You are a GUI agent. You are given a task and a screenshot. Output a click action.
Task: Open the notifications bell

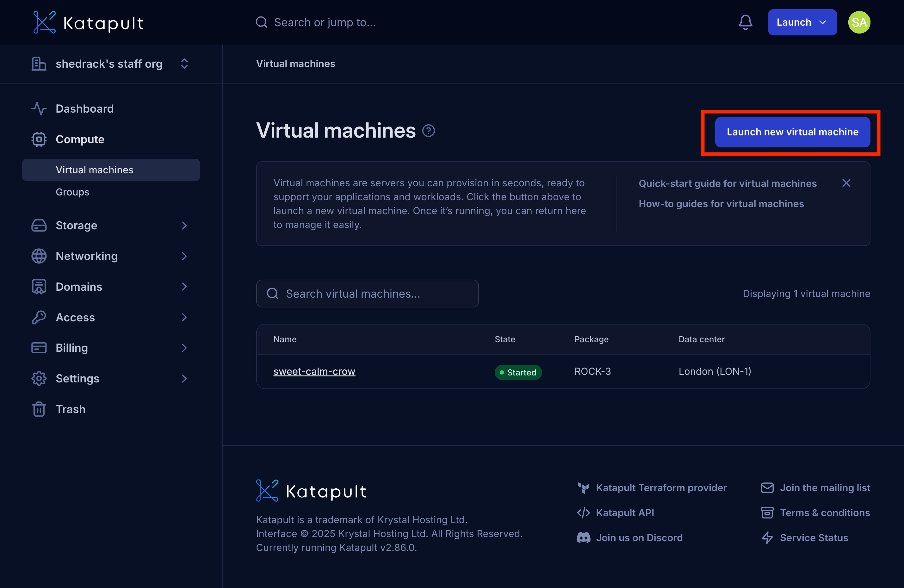coord(746,22)
